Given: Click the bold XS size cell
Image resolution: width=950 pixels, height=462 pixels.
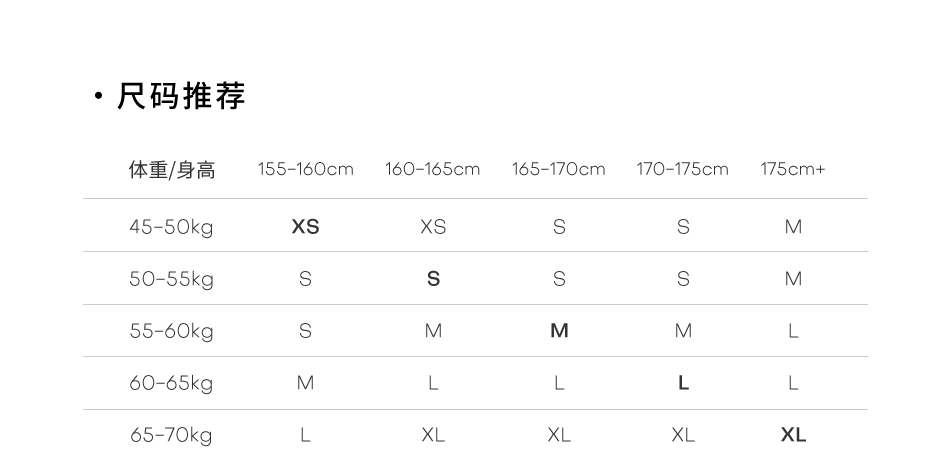Looking at the screenshot, I should [305, 227].
